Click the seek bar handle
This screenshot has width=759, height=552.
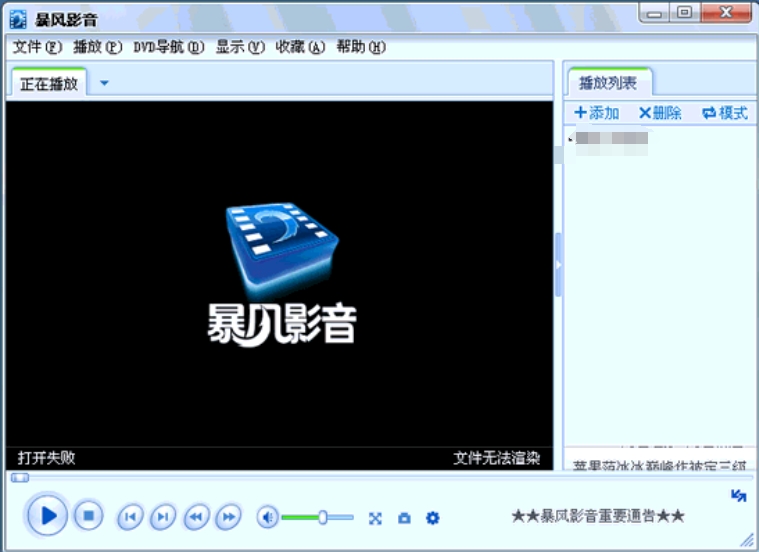20,478
